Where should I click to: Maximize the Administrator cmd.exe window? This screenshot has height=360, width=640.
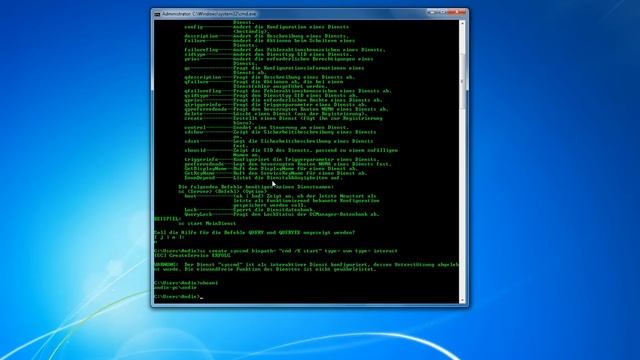[443, 13]
